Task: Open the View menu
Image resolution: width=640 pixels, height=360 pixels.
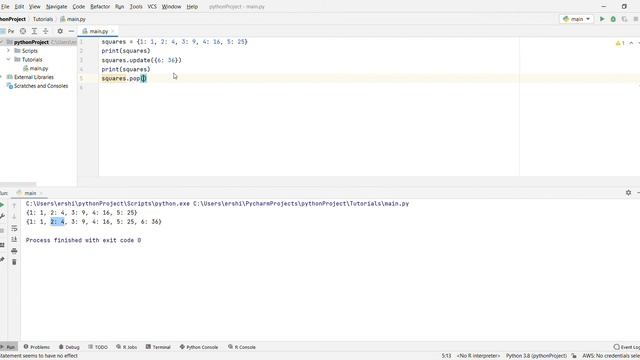Action: click(35, 7)
